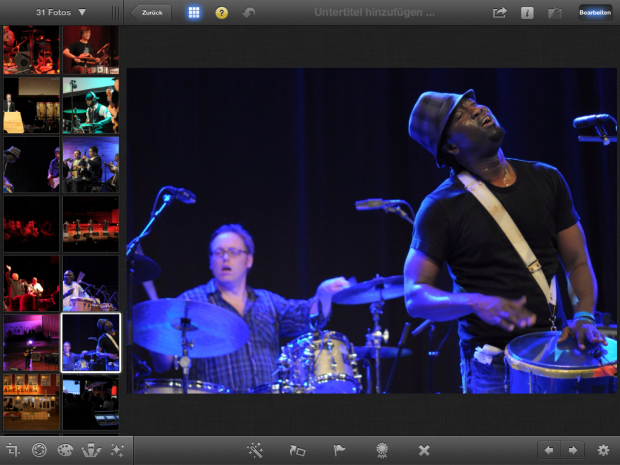The width and height of the screenshot is (620, 465).
Task: Go back with the Zurück button
Action: [x=151, y=13]
